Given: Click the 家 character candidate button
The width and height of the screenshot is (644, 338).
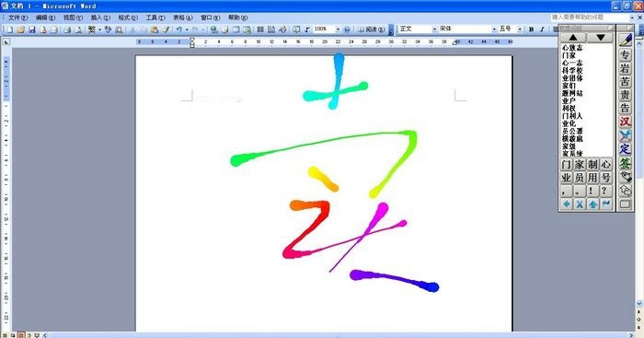Looking at the screenshot, I should (579, 165).
